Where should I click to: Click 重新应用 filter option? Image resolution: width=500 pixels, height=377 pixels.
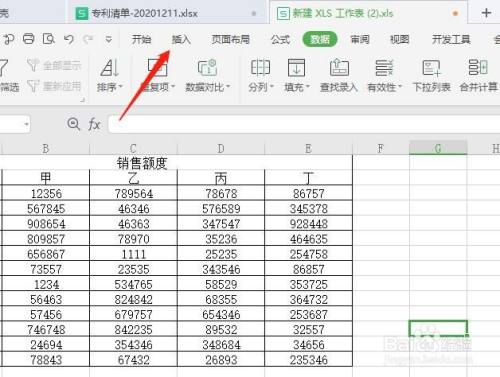coord(54,86)
